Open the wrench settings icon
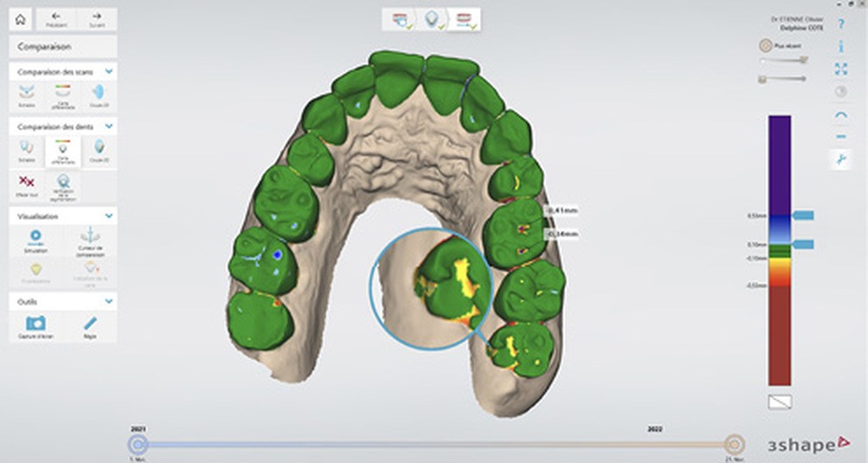This screenshot has height=463, width=868. click(x=840, y=159)
